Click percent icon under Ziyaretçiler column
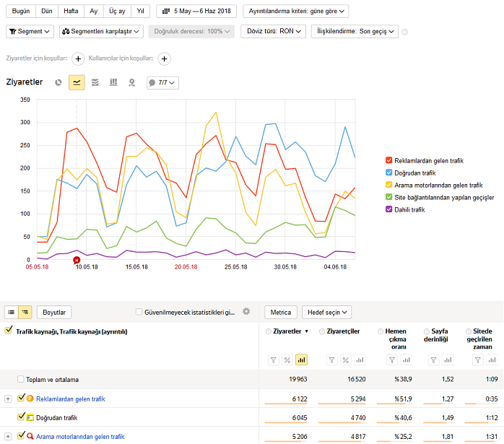Viewport: 504px width, 444px height. 346,360
